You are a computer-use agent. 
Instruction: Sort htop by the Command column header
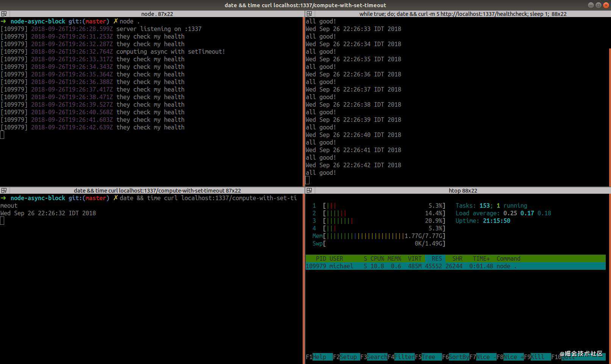508,258
